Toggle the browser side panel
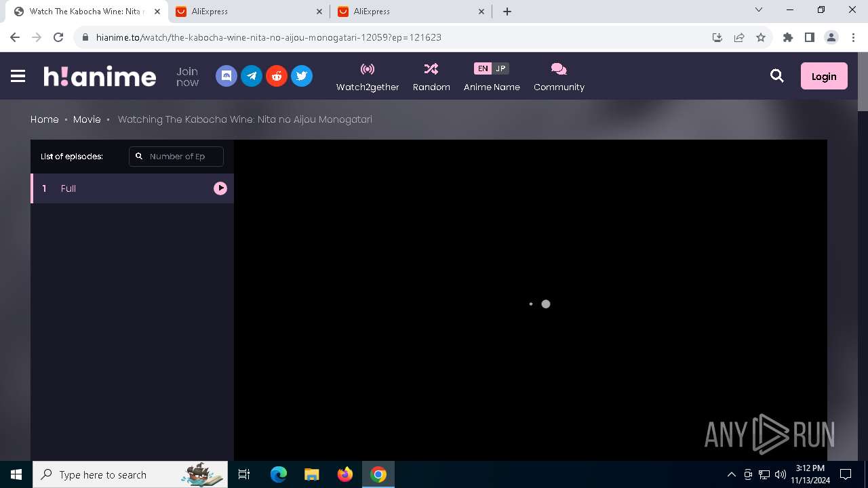The image size is (868, 488). pyautogui.click(x=810, y=37)
